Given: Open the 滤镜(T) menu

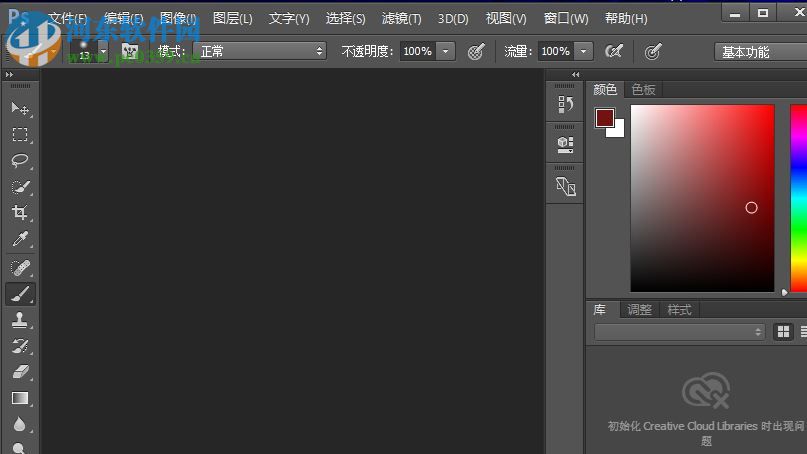Looking at the screenshot, I should [401, 19].
